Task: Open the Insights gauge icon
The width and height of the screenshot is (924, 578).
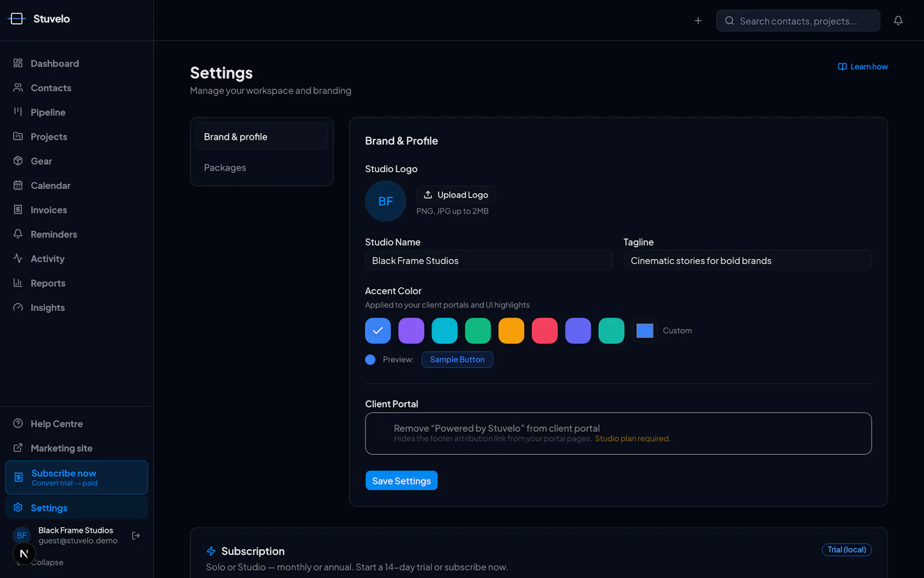Action: coord(18,307)
